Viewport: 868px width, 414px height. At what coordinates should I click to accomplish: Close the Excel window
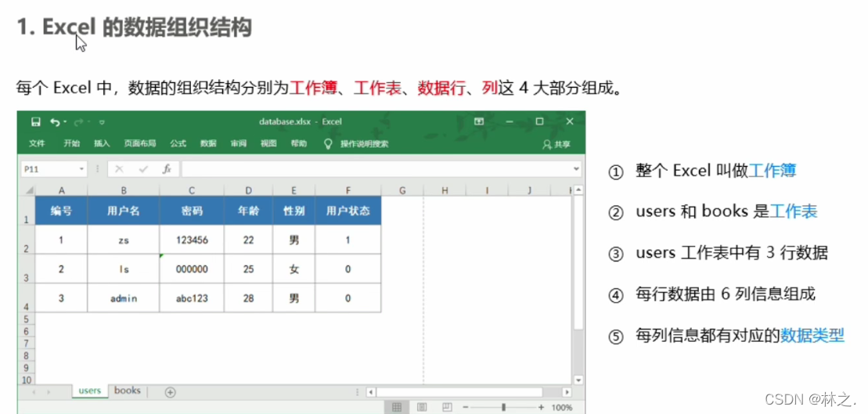pos(570,122)
